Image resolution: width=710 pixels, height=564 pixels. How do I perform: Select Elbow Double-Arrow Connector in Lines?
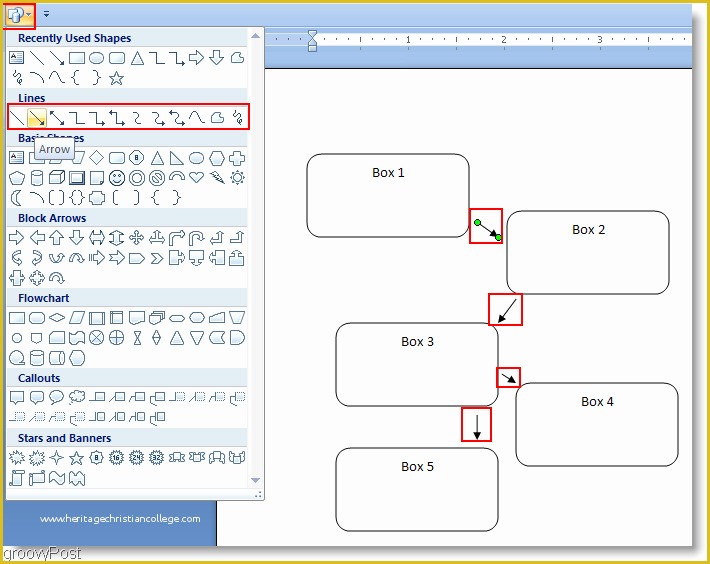coord(116,118)
